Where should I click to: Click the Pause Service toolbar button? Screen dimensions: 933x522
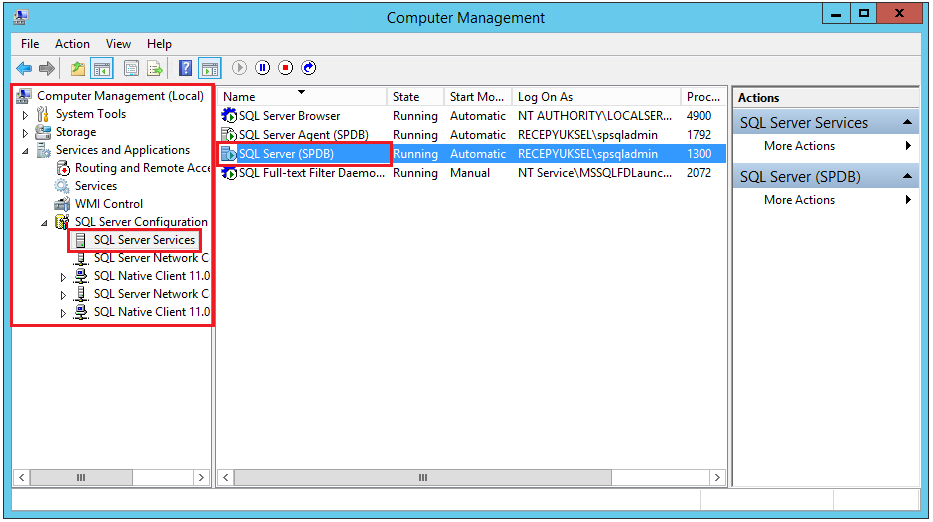262,68
